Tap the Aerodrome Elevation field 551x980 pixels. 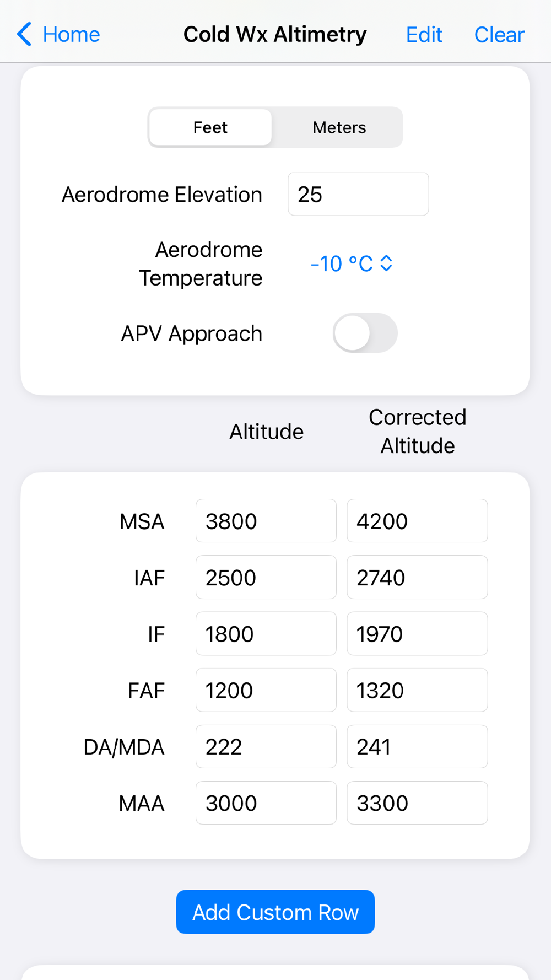point(358,194)
